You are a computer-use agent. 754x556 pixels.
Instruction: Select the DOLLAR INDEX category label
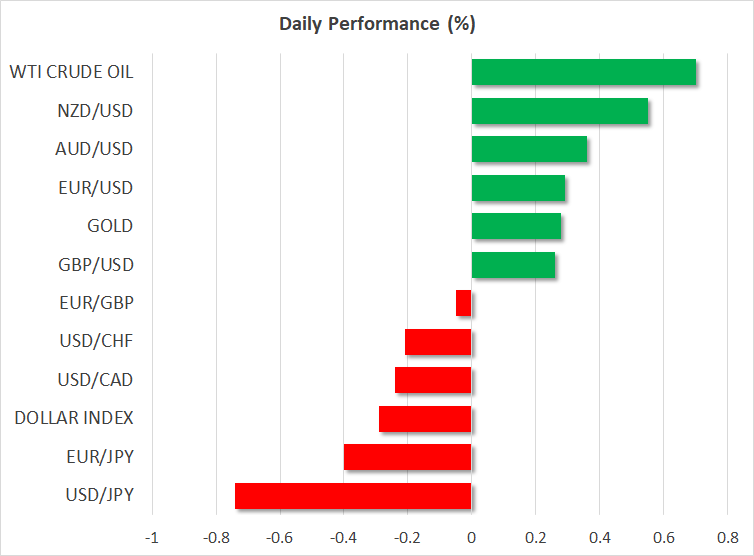coord(74,418)
